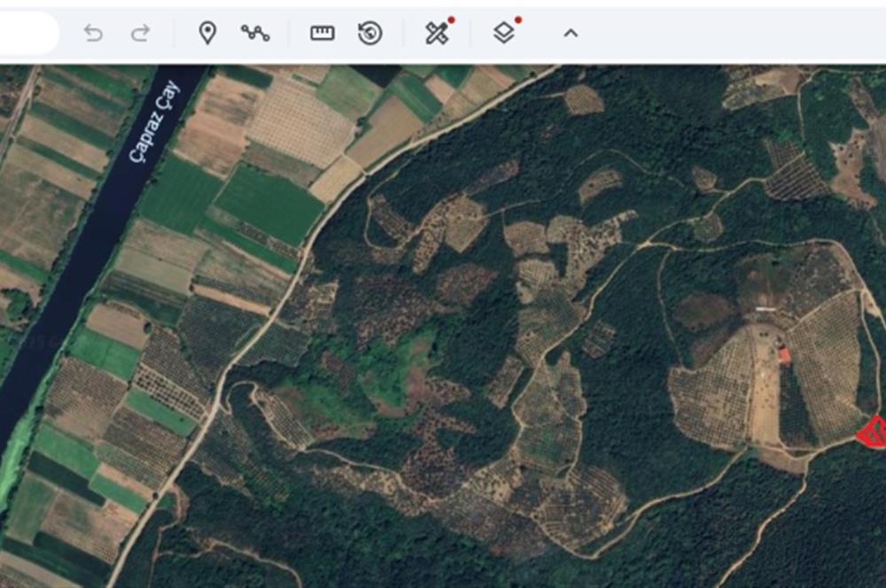Viewport: 886px width, 588px height.
Task: Click the bright green field near the river
Action: tap(266, 202)
